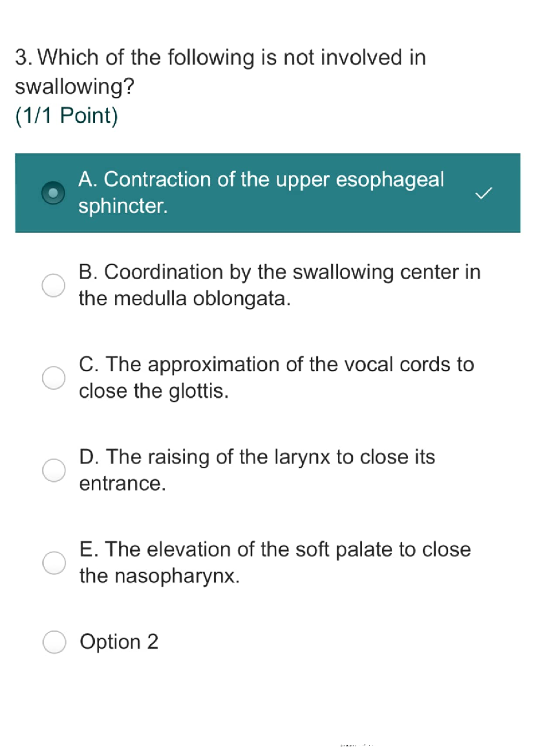Select the radio button beside Option 2
Screen dimensions: 534x756
(54, 642)
